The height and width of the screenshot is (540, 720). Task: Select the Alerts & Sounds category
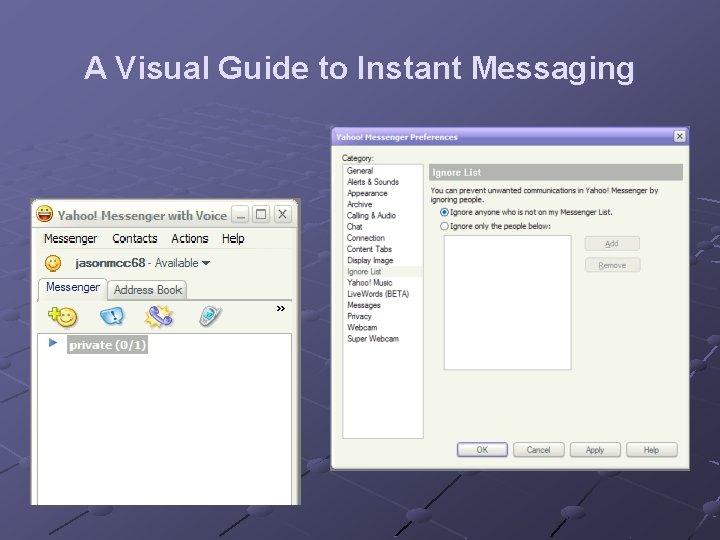(373, 182)
